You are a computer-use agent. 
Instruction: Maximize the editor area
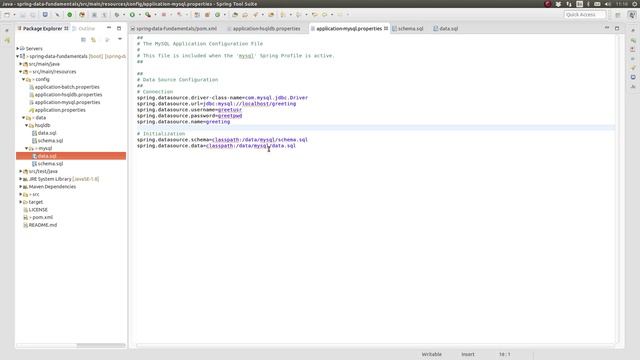tap(617, 28)
